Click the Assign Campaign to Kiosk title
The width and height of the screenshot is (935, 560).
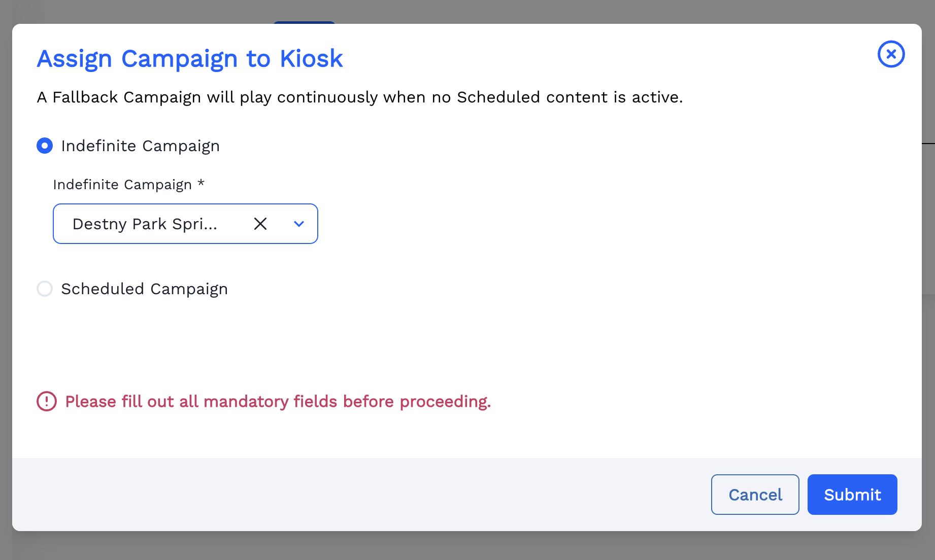pyautogui.click(x=190, y=59)
